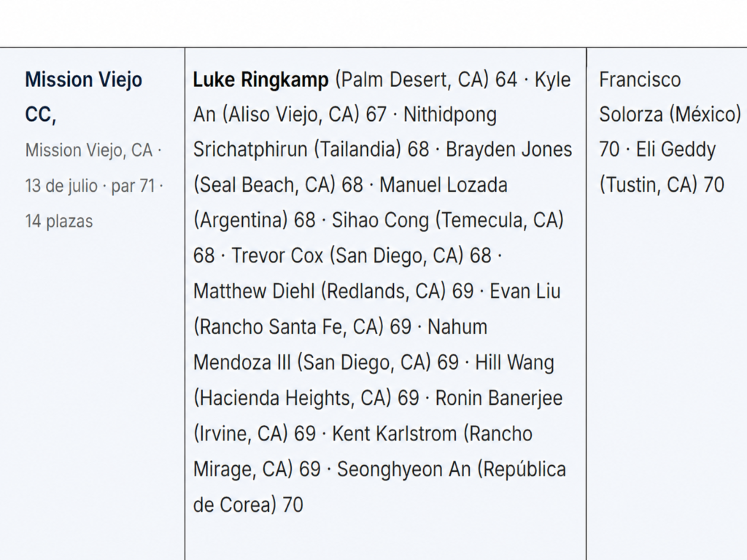
Task: Select Eli Geddy alternate entry
Action: point(676,150)
